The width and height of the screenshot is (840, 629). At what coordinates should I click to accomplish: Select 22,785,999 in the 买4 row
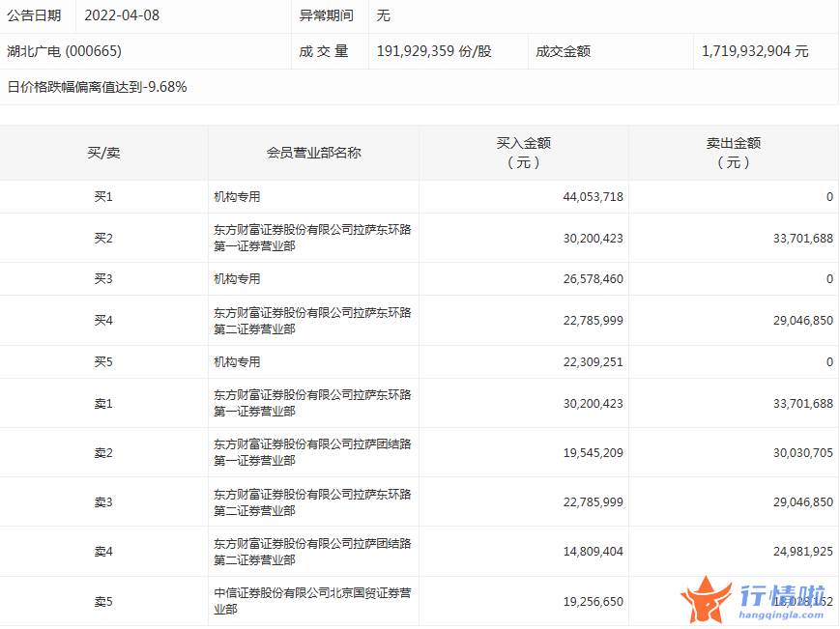[x=594, y=321]
